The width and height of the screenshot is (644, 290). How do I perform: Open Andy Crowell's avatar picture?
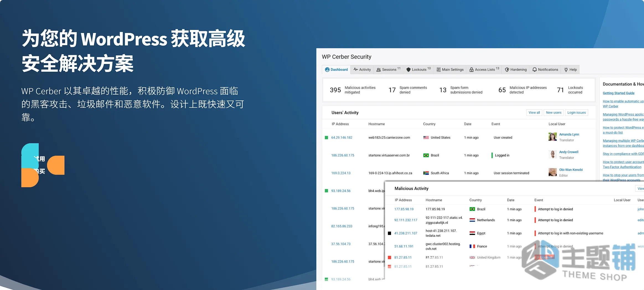[552, 155]
